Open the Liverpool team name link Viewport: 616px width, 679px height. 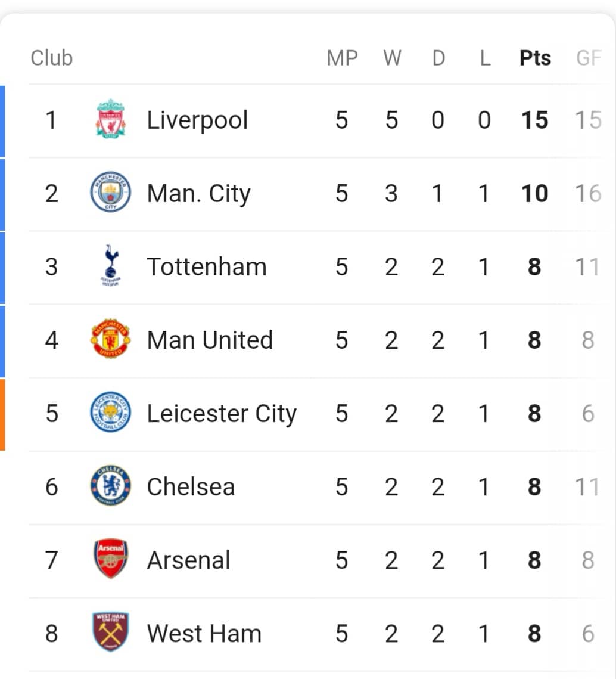click(197, 120)
